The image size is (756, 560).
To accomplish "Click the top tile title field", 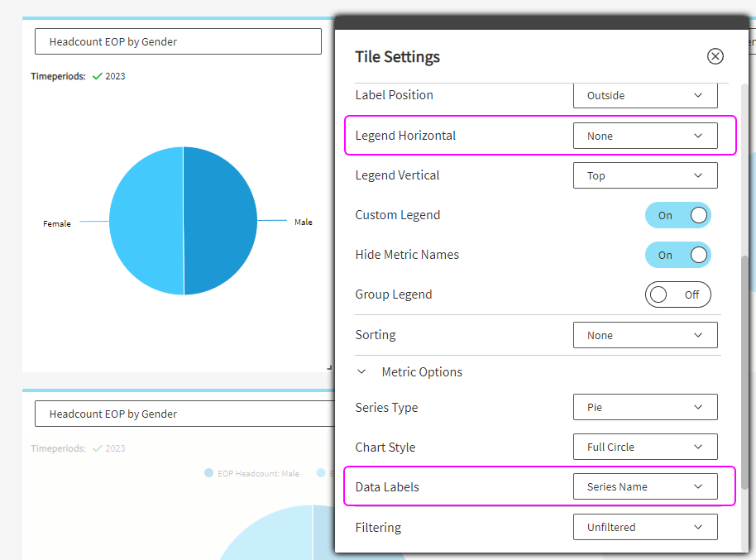I will tap(178, 41).
